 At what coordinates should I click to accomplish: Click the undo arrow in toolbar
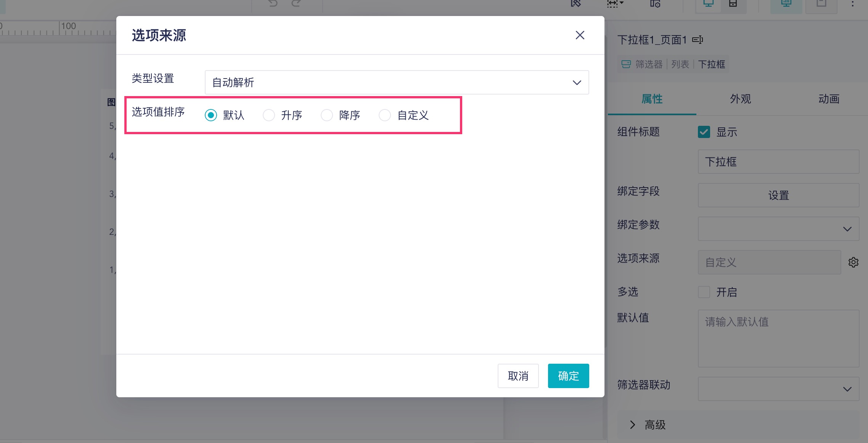pos(273,3)
